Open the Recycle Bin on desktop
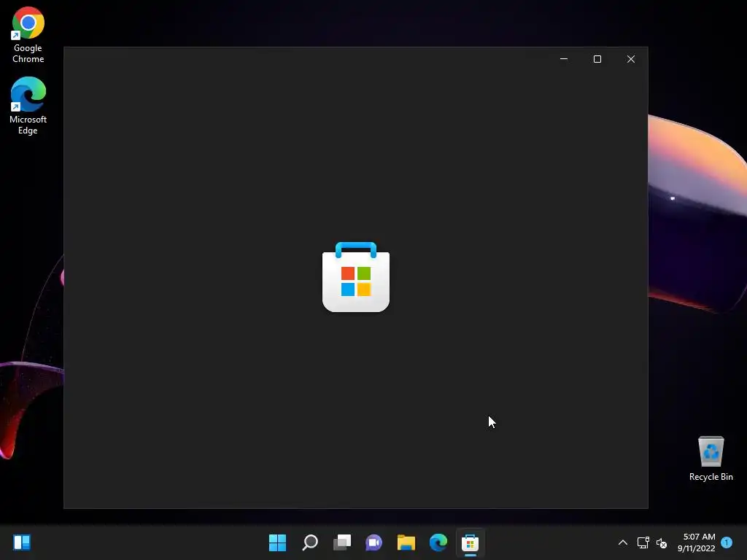Viewport: 747px width, 560px height. tap(711, 459)
